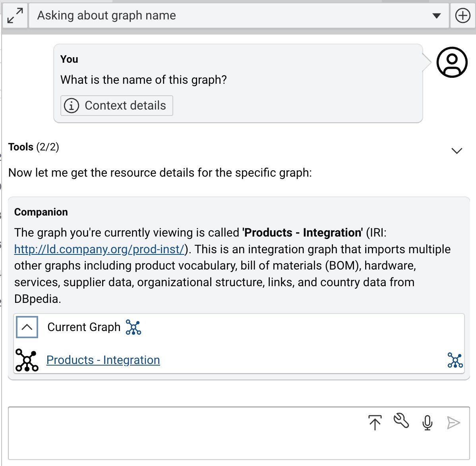Click black graph icon beside Products - Integration
The height and width of the screenshot is (466, 476).
pyautogui.click(x=27, y=360)
